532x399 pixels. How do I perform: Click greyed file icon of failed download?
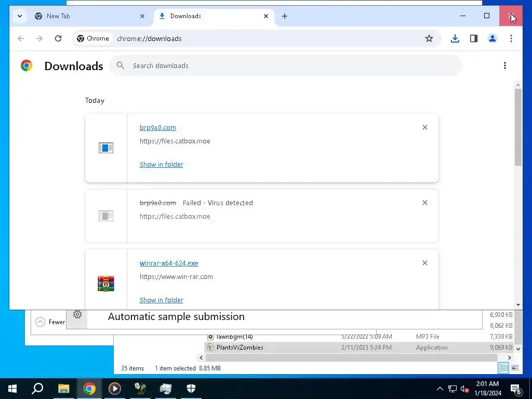coord(106,216)
